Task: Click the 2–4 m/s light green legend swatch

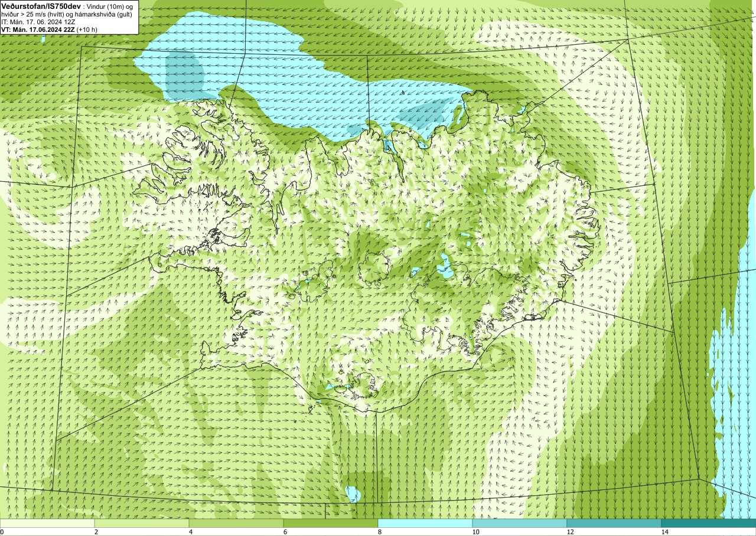Action: tap(142, 523)
